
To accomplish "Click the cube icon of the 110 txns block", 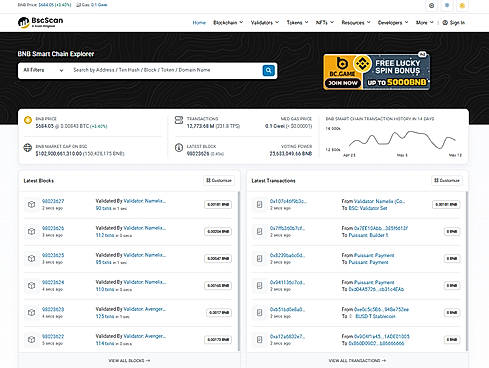I will click(31, 285).
